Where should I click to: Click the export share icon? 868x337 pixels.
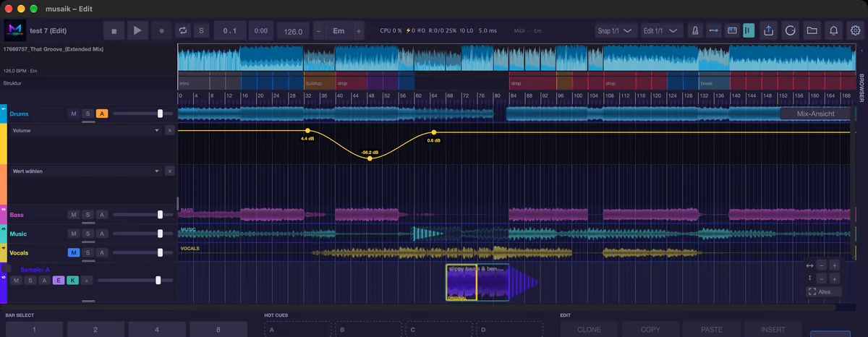point(769,31)
